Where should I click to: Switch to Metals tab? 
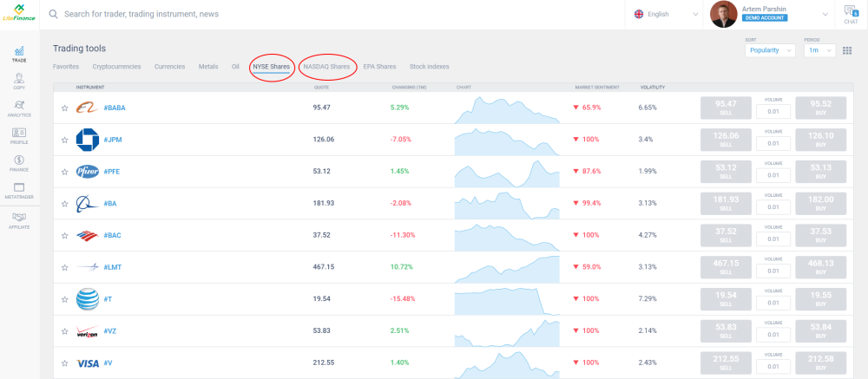(x=208, y=67)
